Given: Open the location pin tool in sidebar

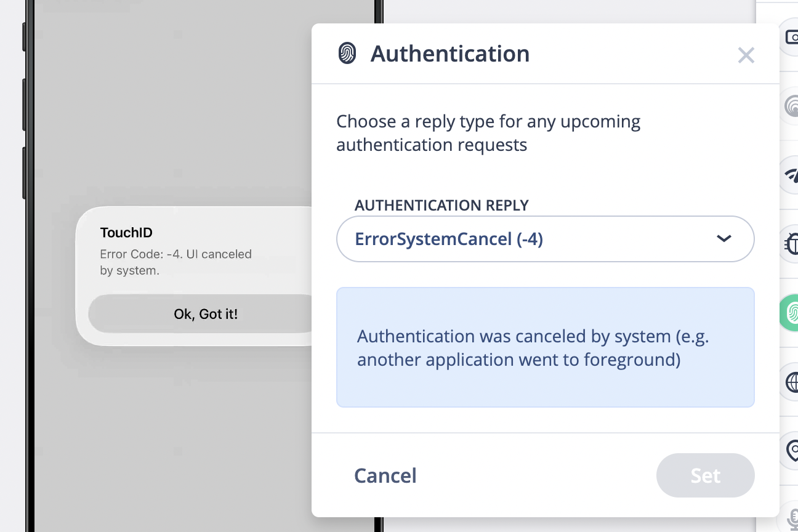Looking at the screenshot, I should tap(790, 451).
